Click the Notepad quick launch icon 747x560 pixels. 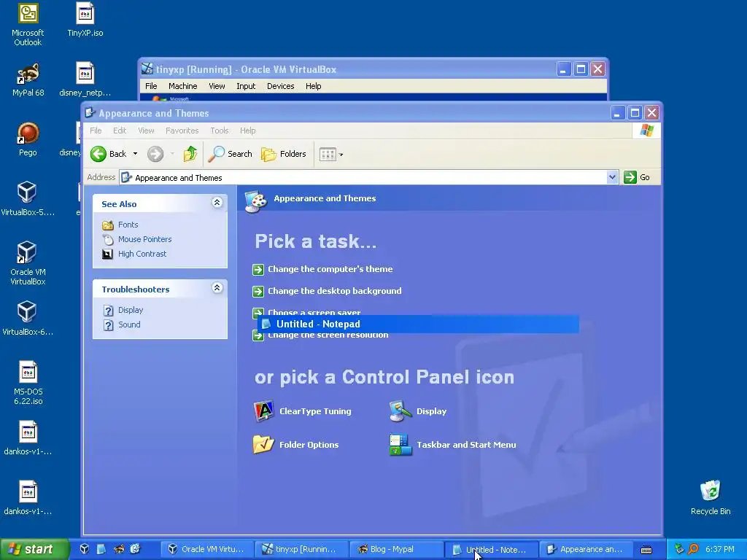click(101, 549)
